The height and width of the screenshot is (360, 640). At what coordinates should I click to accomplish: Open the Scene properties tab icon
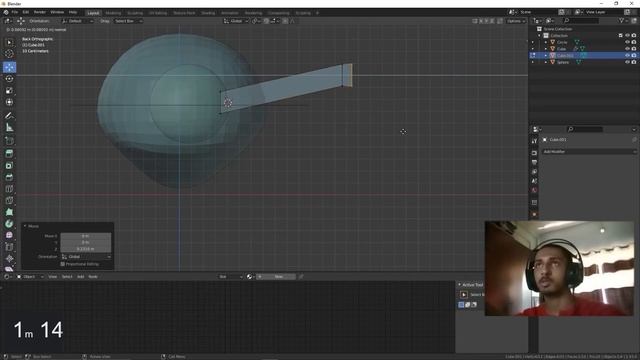coord(534,181)
